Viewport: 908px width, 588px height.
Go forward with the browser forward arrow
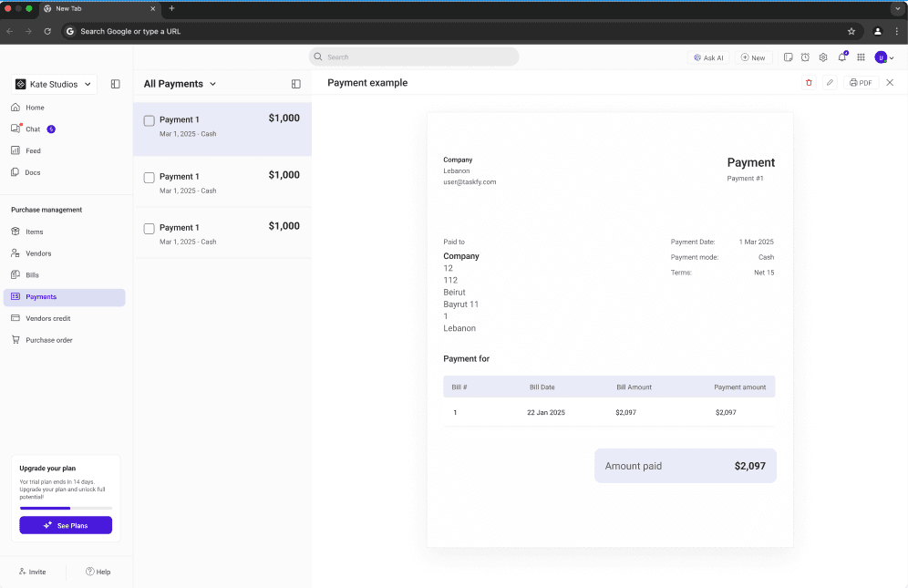(x=28, y=31)
